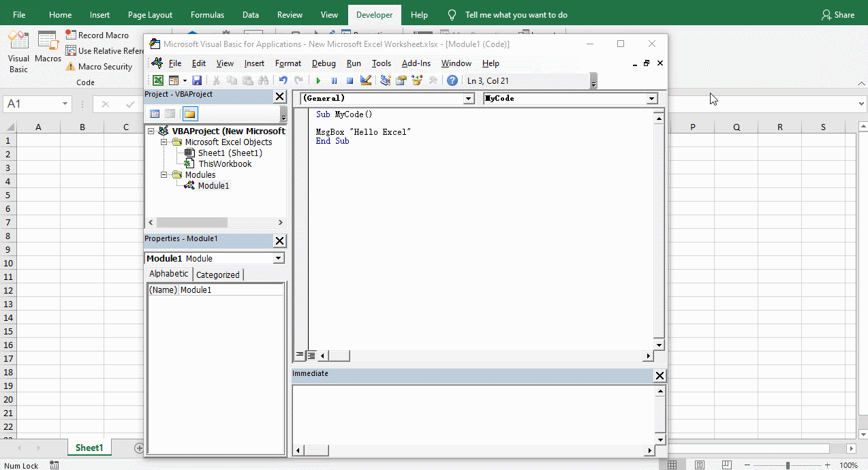
Task: Open the Name Box dropdown arrow in Excel
Action: (x=65, y=104)
